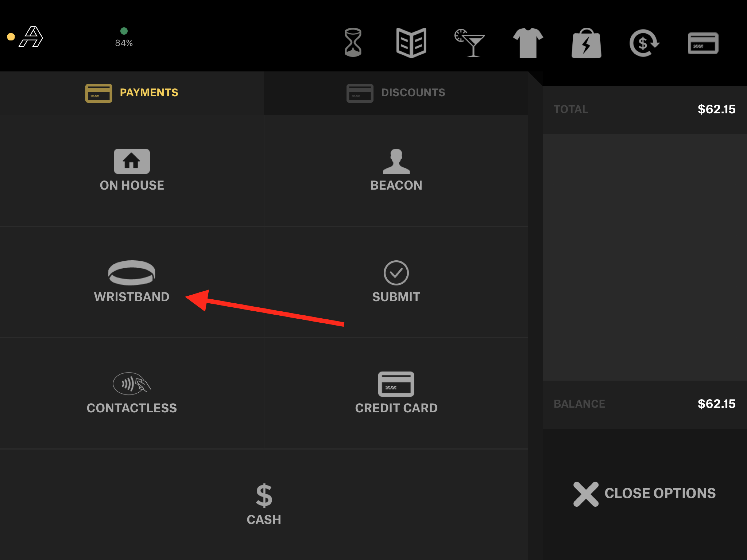Tap the credit card icon in top bar
Screen dimensions: 747x560
[x=703, y=43]
